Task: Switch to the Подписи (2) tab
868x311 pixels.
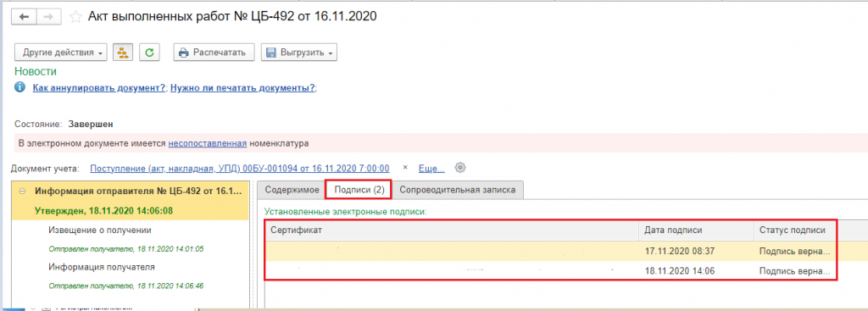Action: pyautogui.click(x=359, y=190)
